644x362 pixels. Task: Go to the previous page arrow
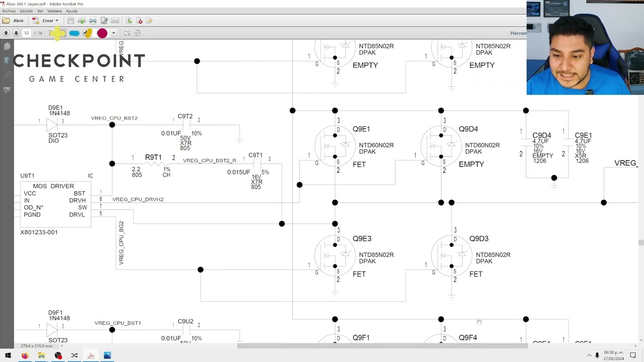(6, 33)
